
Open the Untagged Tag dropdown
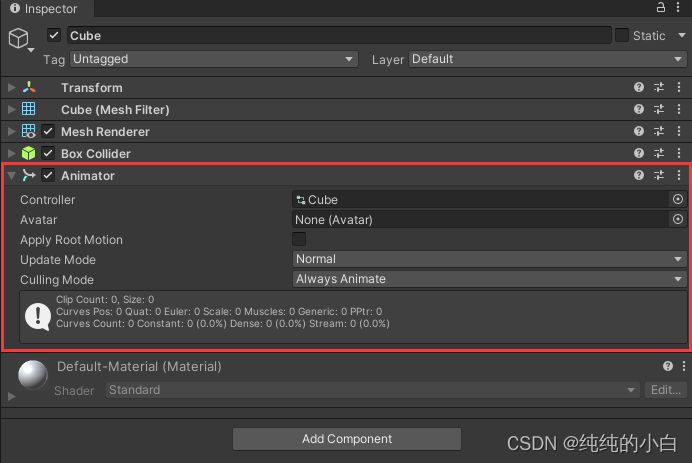214,59
